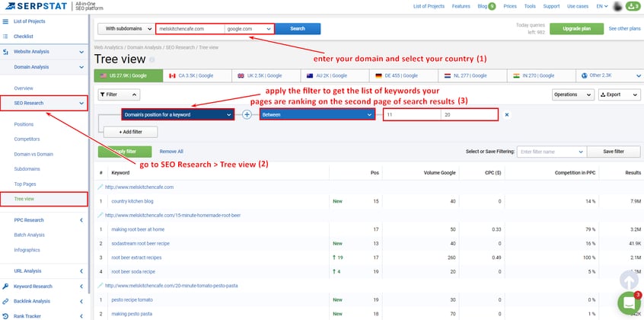Click the Remove All link
The image size is (644, 320).
(171, 152)
